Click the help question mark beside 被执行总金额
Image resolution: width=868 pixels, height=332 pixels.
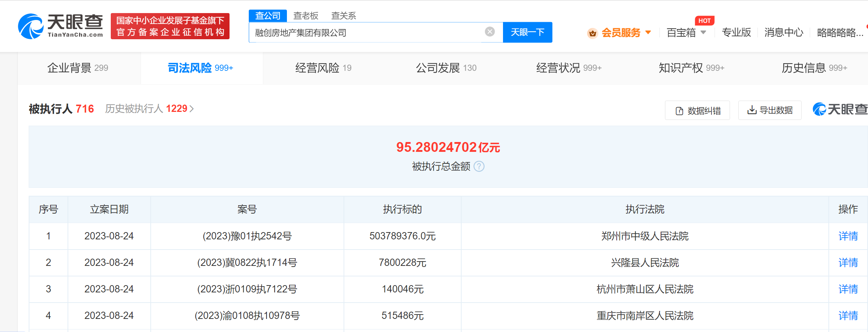479,166
